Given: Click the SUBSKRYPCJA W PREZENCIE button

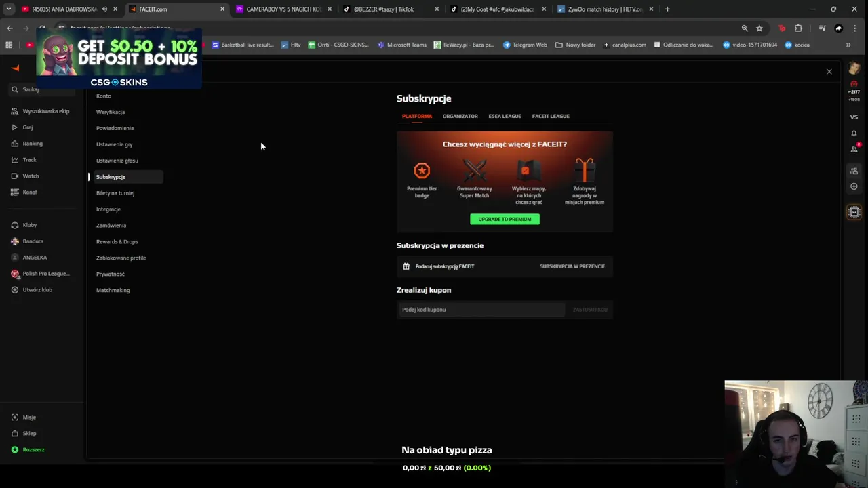Looking at the screenshot, I should (572, 266).
